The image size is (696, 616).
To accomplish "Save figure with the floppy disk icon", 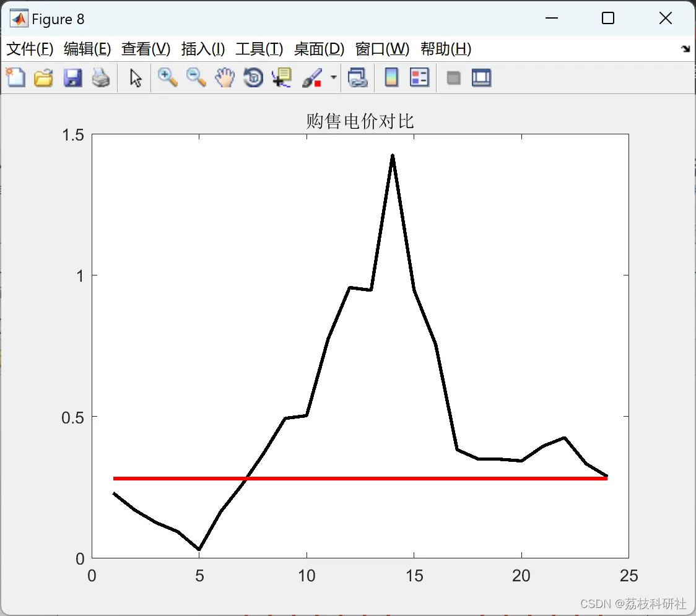I will click(73, 77).
